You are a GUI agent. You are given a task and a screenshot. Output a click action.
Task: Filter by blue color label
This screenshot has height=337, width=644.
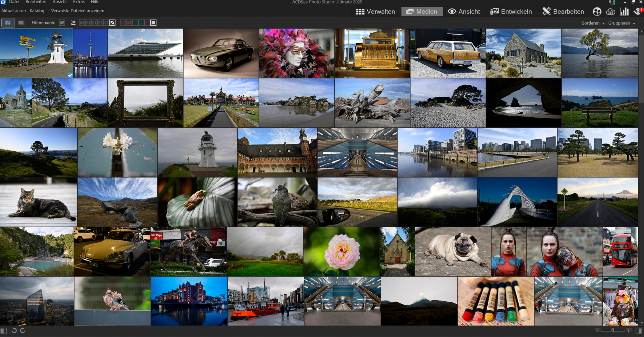tap(141, 23)
